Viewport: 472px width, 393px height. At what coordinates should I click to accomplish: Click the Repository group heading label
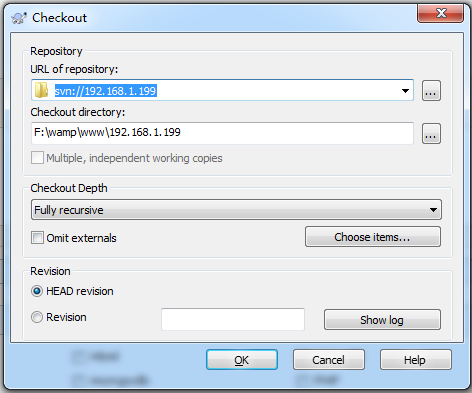[x=56, y=51]
